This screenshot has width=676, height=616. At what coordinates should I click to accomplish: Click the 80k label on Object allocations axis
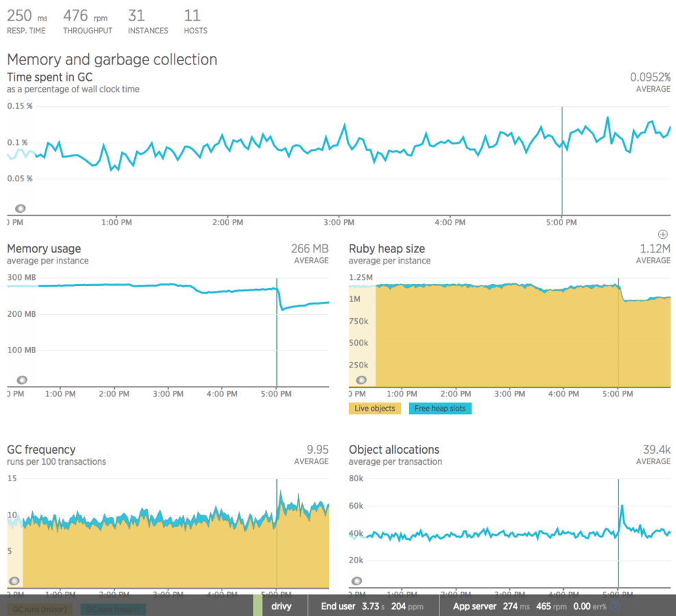[x=356, y=478]
